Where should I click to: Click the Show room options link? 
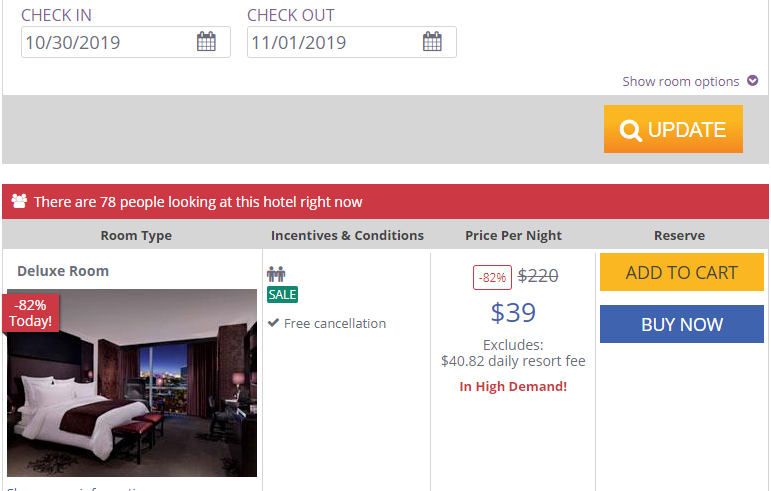[x=681, y=81]
